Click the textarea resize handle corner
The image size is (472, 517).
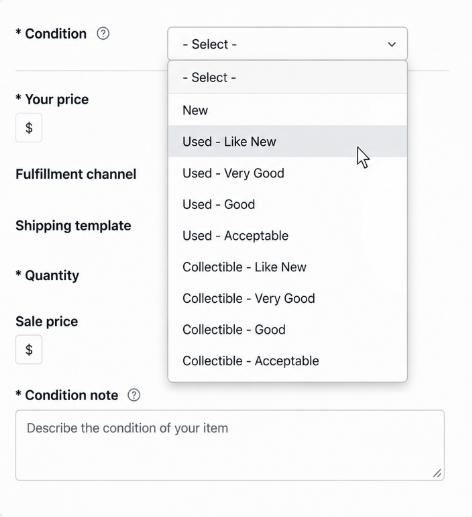coord(437,473)
